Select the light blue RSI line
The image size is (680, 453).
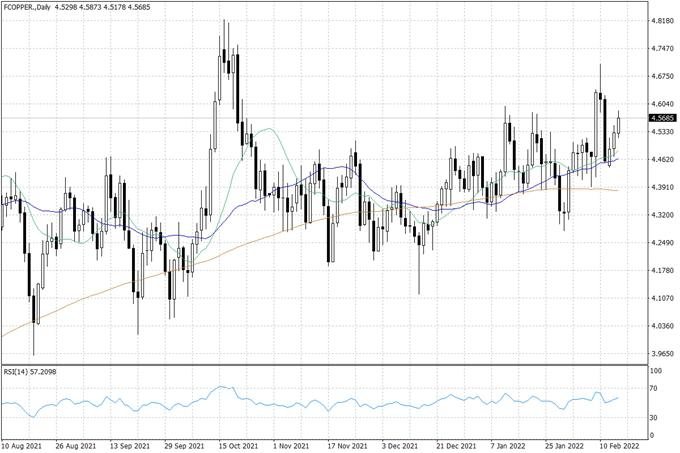[x=300, y=403]
